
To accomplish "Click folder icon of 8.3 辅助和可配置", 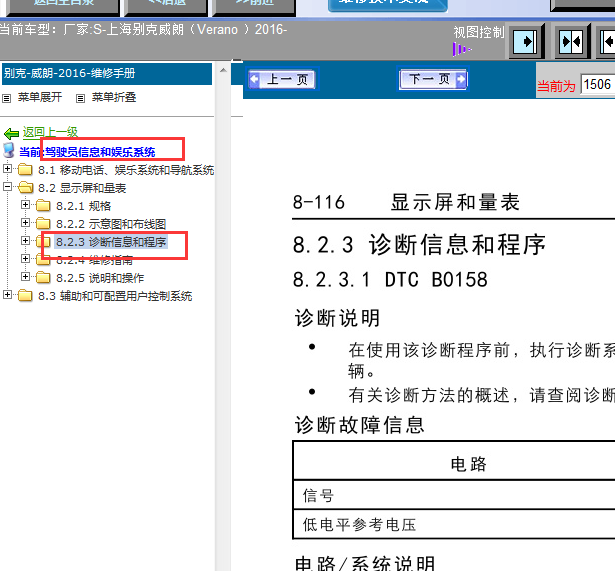I will (x=25, y=295).
